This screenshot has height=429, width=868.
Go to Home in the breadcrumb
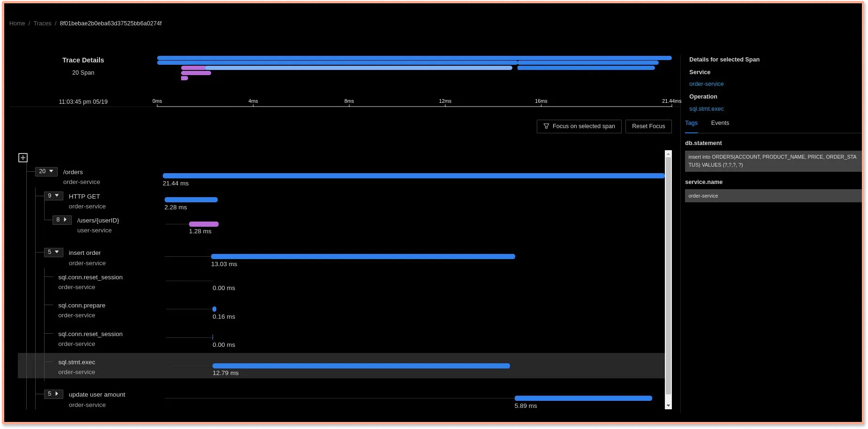pyautogui.click(x=17, y=23)
